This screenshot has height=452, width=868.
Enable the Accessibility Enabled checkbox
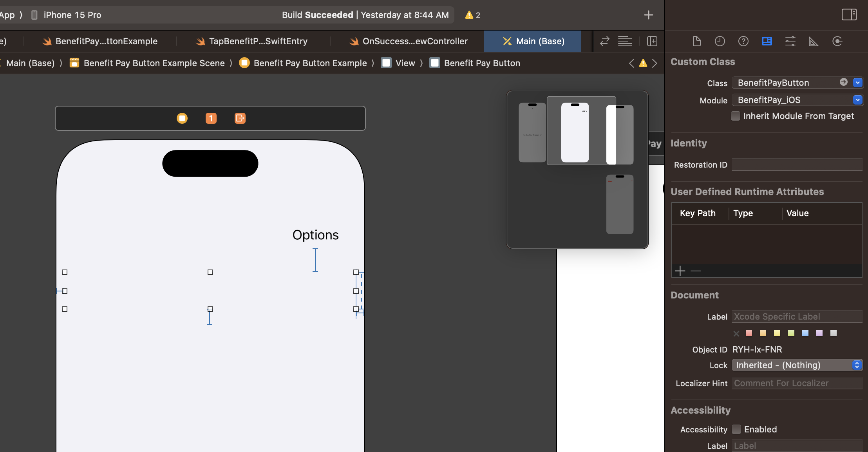[x=736, y=429]
